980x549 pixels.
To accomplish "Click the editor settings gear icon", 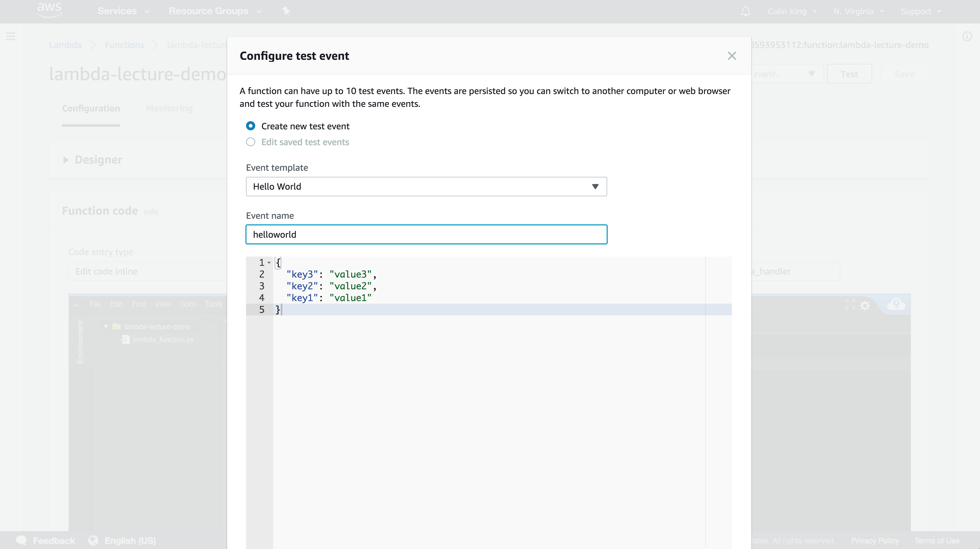I will tap(865, 305).
